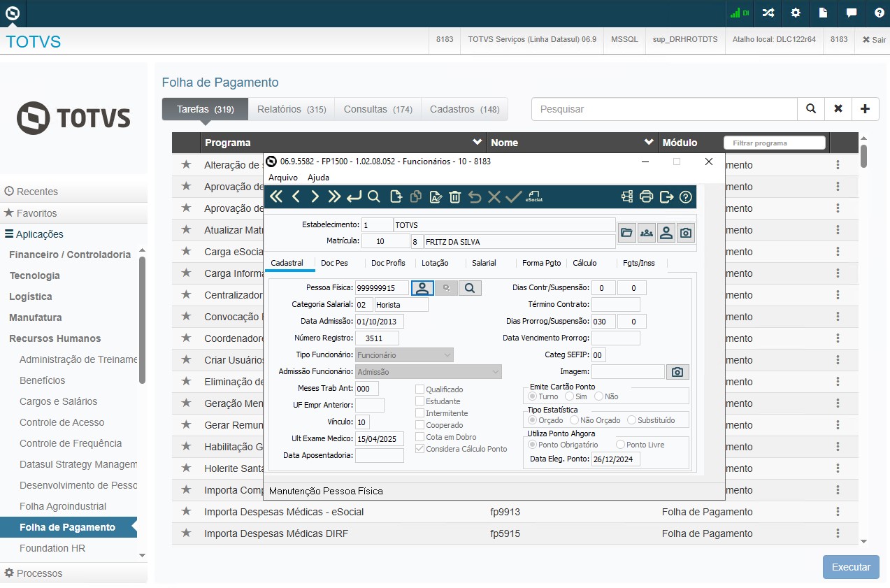Go to first employee record
The width and height of the screenshot is (890, 588).
[x=276, y=197]
